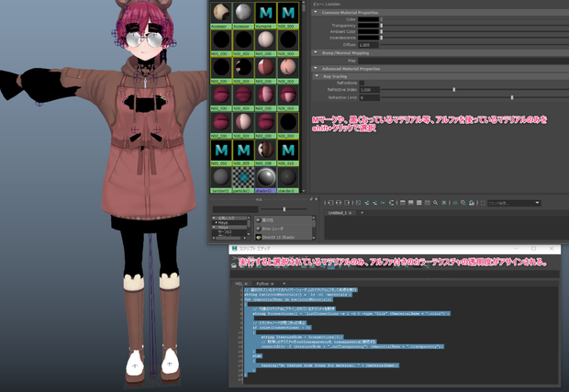Click the input connections icon in the graph toolbar
The image size is (569, 392).
(330, 203)
